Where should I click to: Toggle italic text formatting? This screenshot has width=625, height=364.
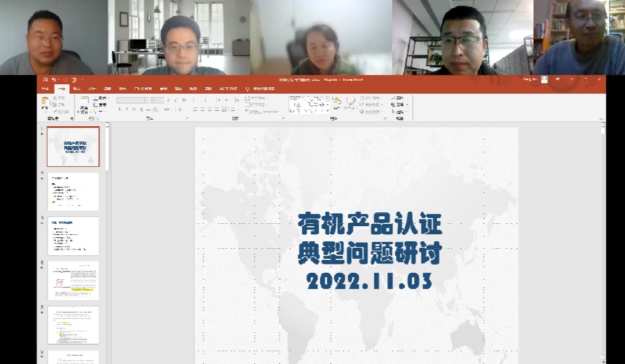pyautogui.click(x=127, y=109)
